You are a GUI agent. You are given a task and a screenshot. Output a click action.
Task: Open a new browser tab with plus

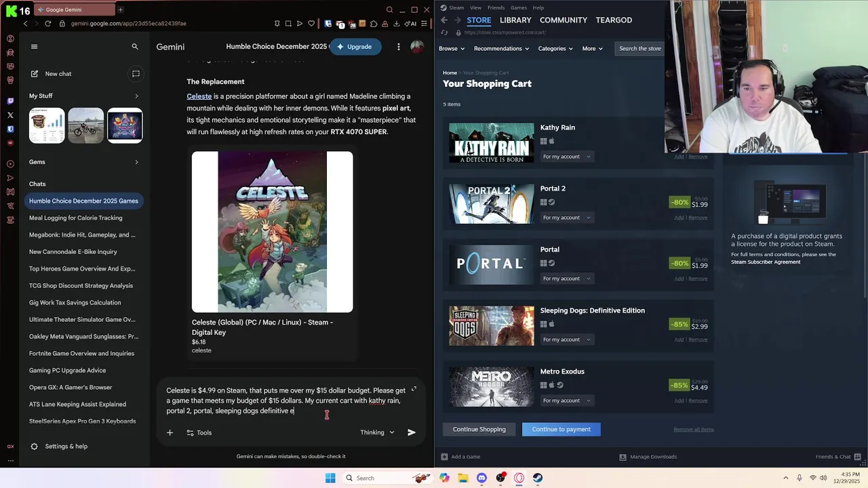point(121,9)
